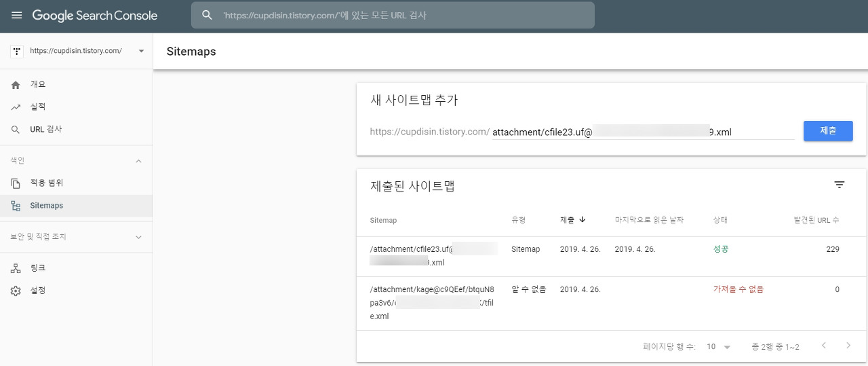Click the search magnifier icon in URL bar
Screen dimensions: 868x366
coord(208,15)
